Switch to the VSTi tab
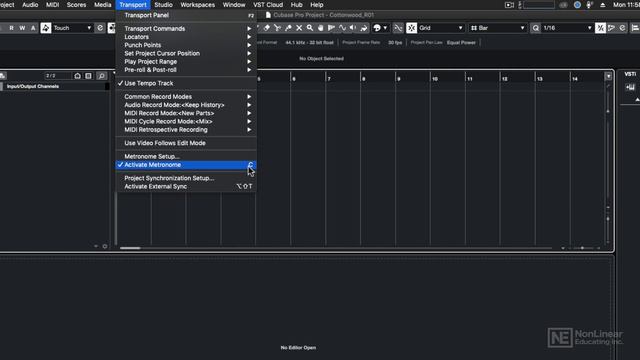This screenshot has height=360, width=640. [630, 74]
